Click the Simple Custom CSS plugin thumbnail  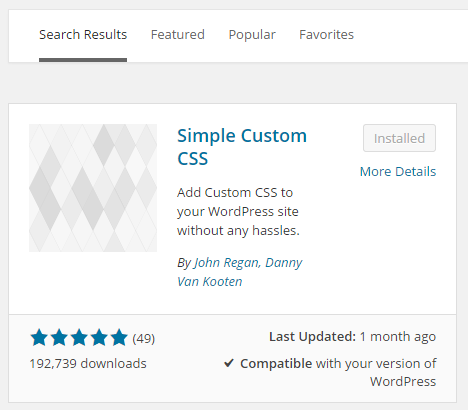coord(93,188)
